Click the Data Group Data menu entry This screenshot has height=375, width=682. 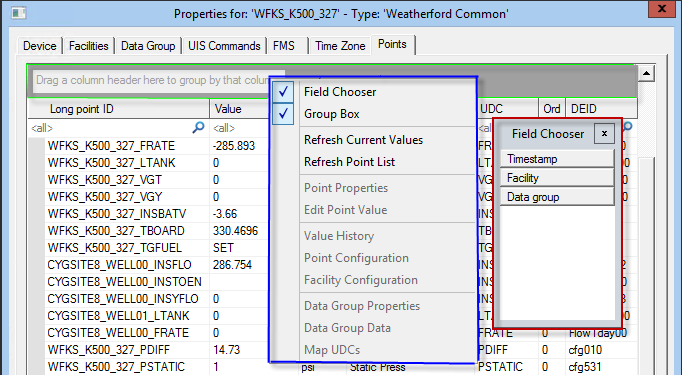[x=347, y=328]
